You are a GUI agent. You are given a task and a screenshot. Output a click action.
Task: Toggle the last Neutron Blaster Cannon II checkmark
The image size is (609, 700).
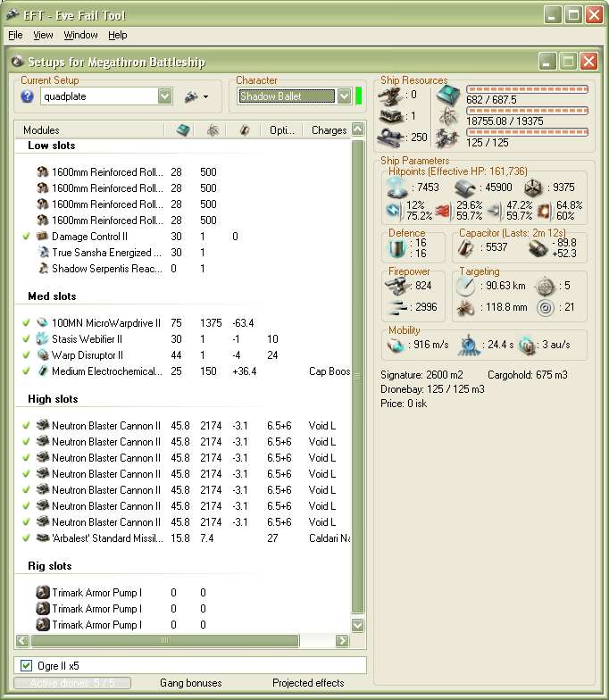click(27, 521)
